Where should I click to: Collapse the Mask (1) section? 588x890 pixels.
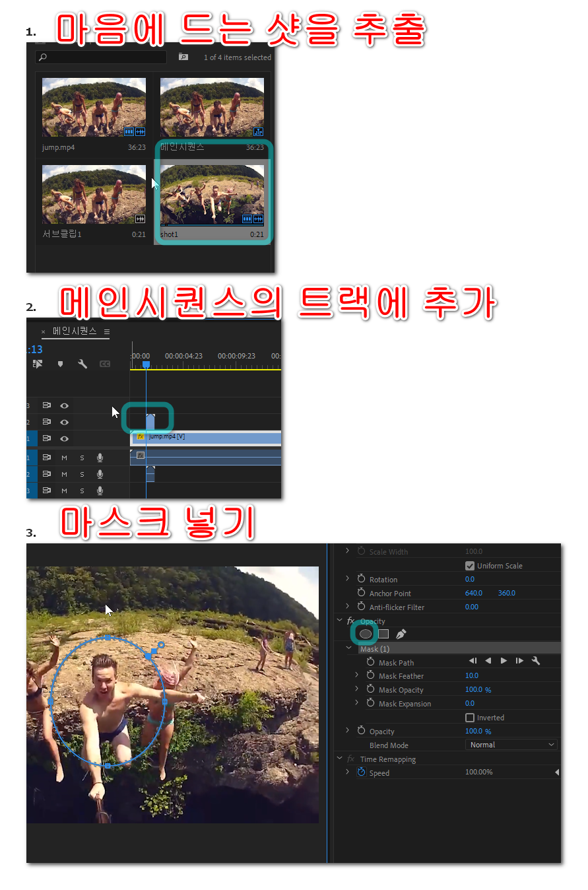coord(350,648)
